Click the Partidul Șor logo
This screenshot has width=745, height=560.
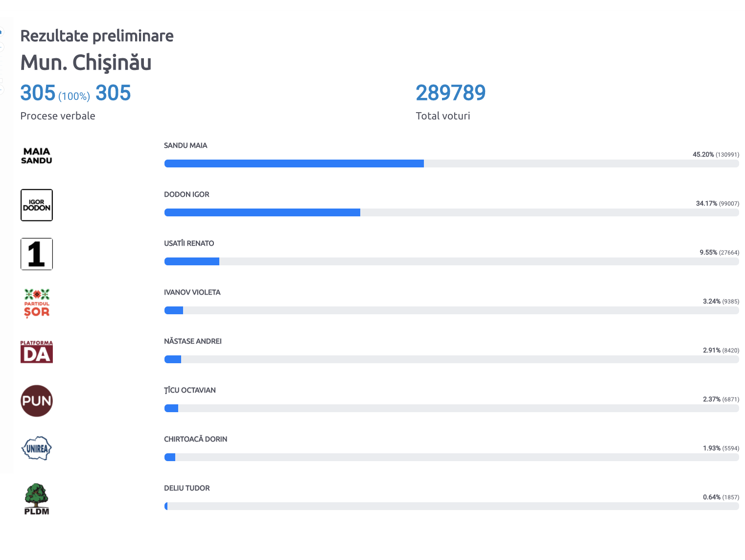tap(37, 303)
